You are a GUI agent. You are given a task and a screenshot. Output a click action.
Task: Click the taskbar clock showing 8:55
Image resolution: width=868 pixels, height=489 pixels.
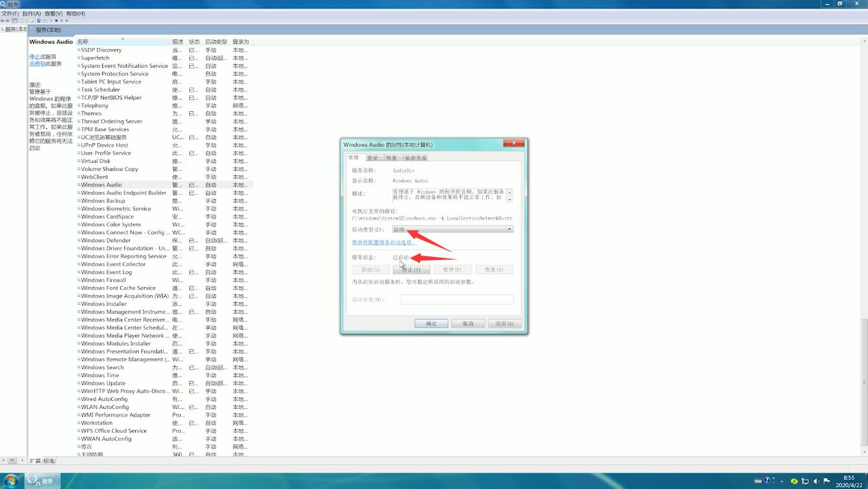pyautogui.click(x=849, y=481)
